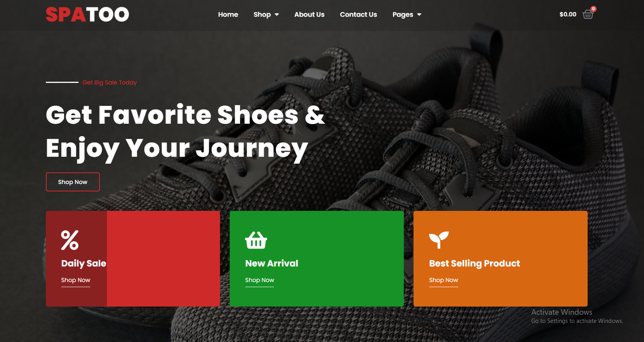
Task: Click the red cart item count badge
Action: pos(593,9)
